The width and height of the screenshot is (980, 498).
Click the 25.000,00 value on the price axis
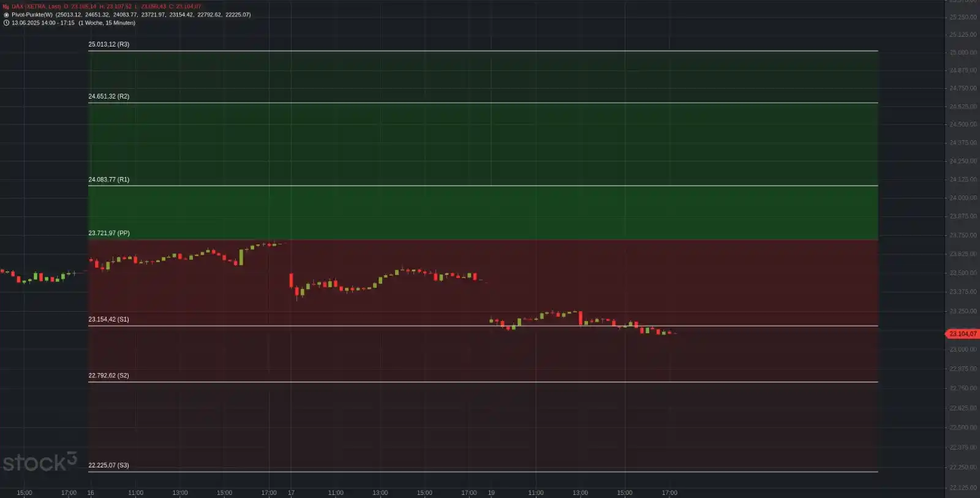point(963,53)
